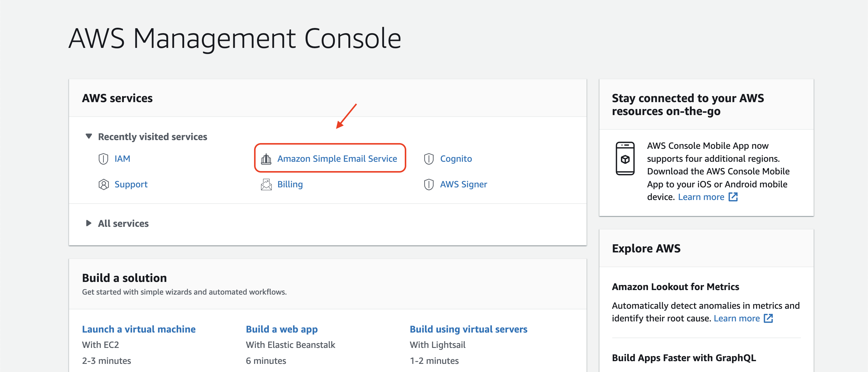Click the AWS services heading
868x372 pixels.
point(117,98)
